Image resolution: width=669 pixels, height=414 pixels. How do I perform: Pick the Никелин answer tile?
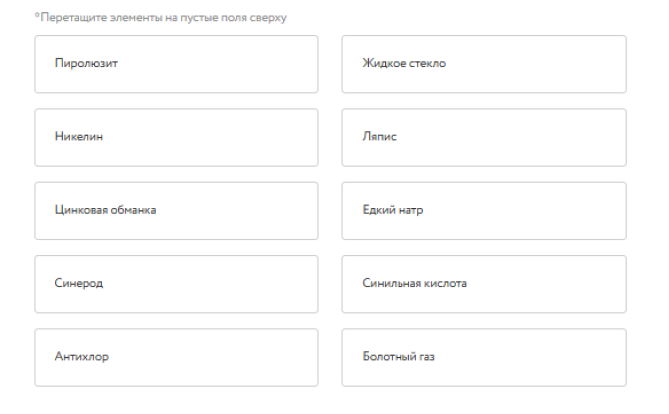tap(176, 137)
